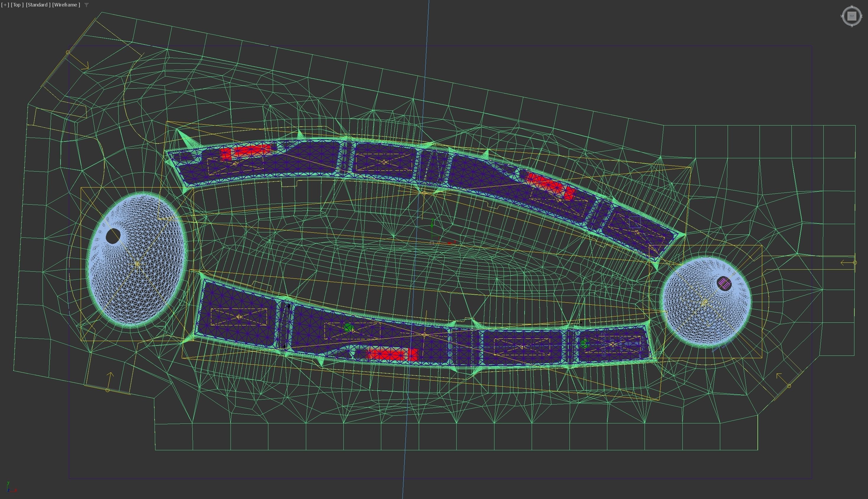This screenshot has height=499, width=868.
Task: Open the [+] general viewport menu
Action: (5, 5)
